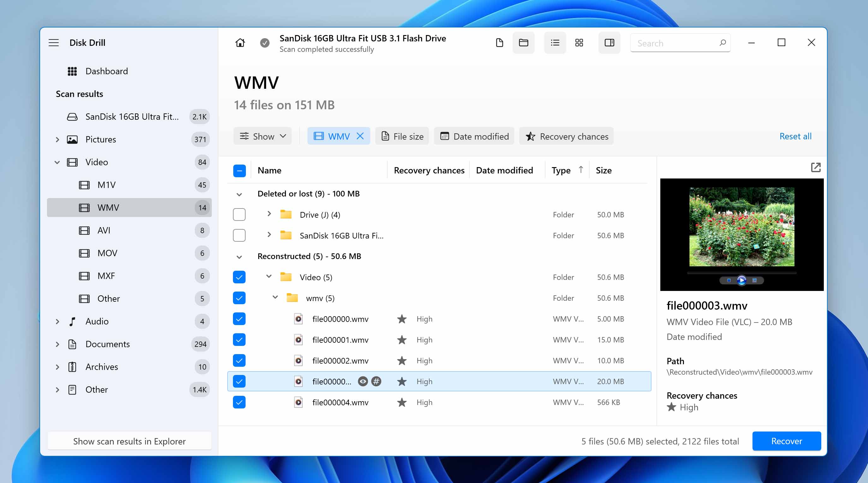Viewport: 868px width, 483px height.
Task: Expand the Archives category
Action: pyautogui.click(x=57, y=367)
